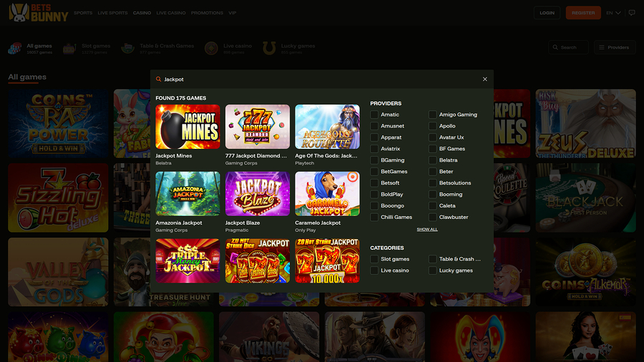
Task: Click the All games category icon
Action: pos(15,49)
